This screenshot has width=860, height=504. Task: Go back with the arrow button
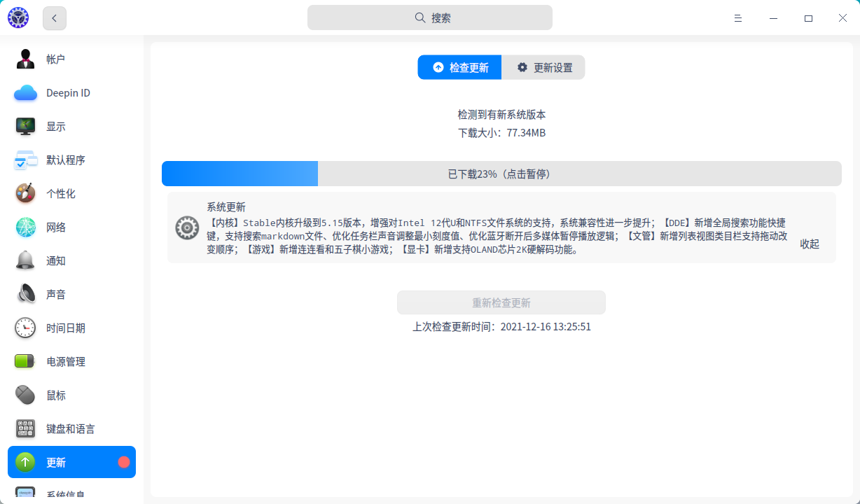pyautogui.click(x=55, y=18)
